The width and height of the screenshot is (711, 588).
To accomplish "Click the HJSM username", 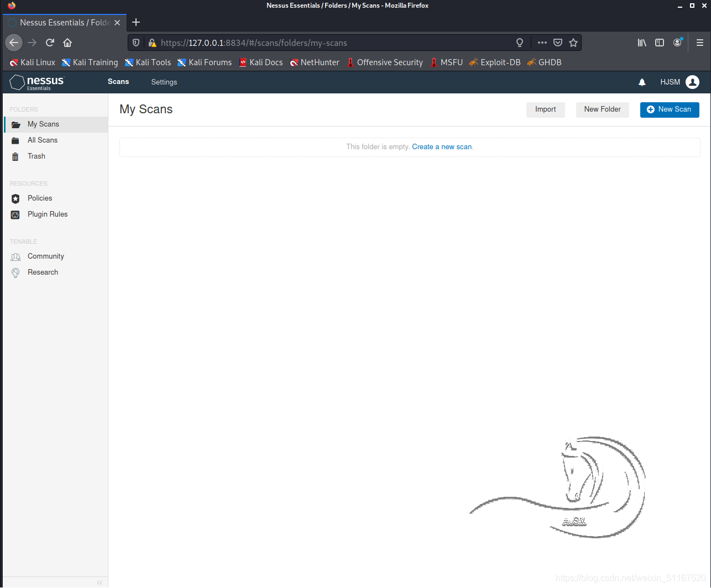I will tap(670, 82).
